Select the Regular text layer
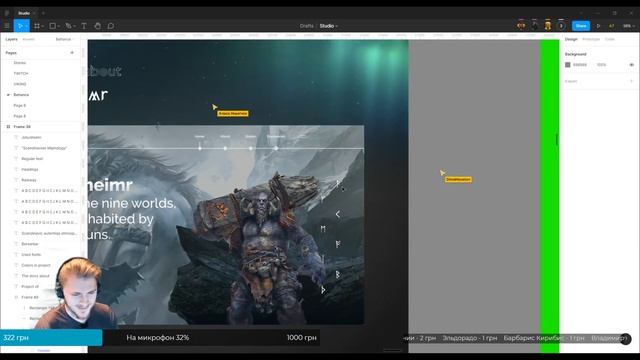 (32, 158)
